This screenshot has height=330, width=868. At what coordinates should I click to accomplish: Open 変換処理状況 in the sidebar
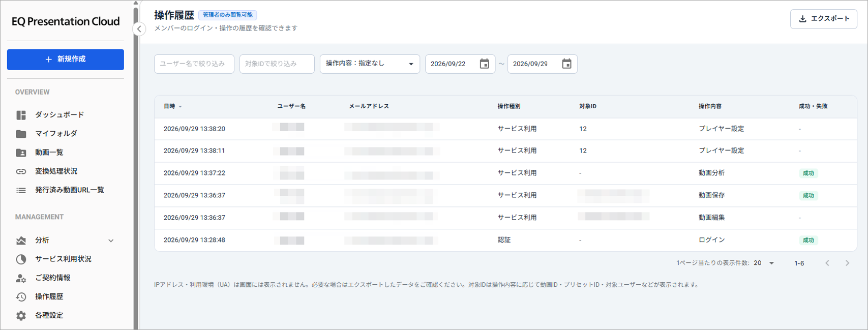pos(56,171)
